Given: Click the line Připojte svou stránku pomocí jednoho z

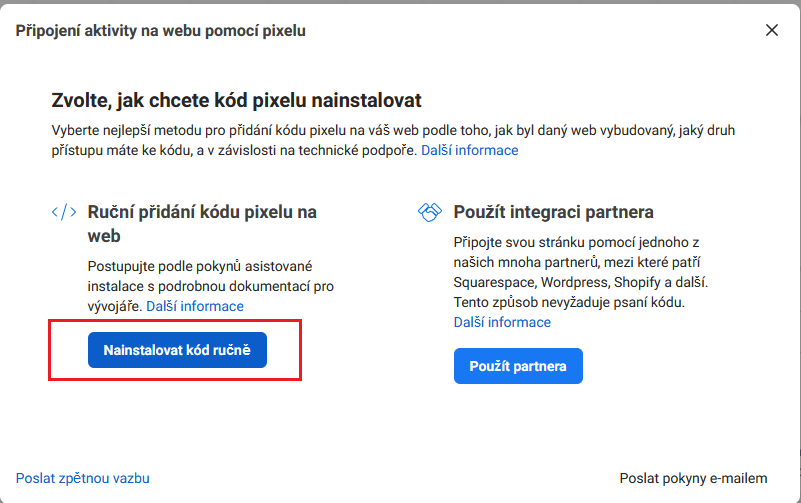Looking at the screenshot, I should (576, 242).
